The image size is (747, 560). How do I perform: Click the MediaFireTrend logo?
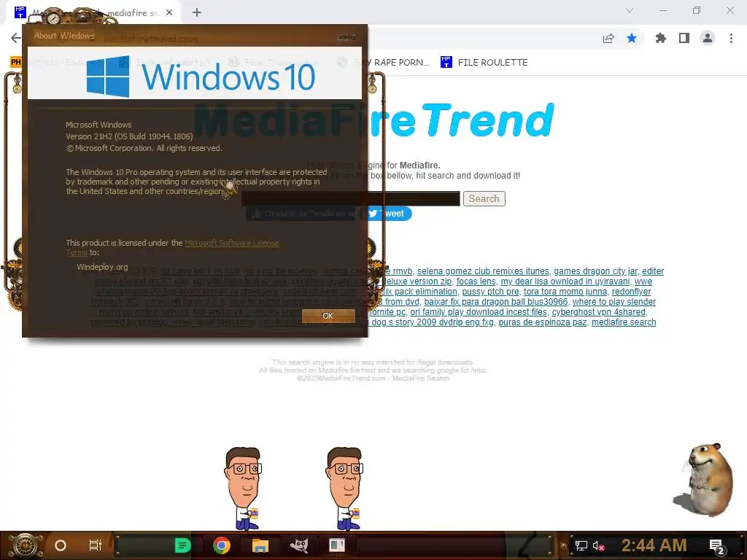[374, 120]
